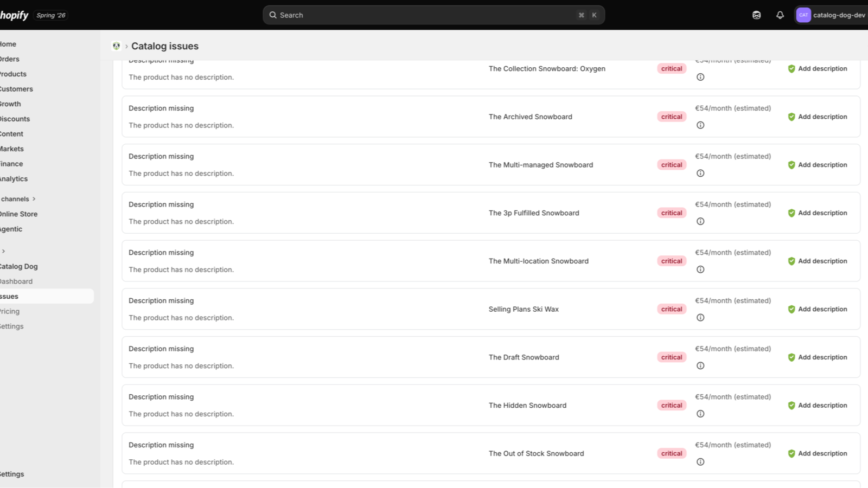This screenshot has height=488, width=868.
Task: Click info icon for The Draft Snowboard
Action: tap(700, 365)
